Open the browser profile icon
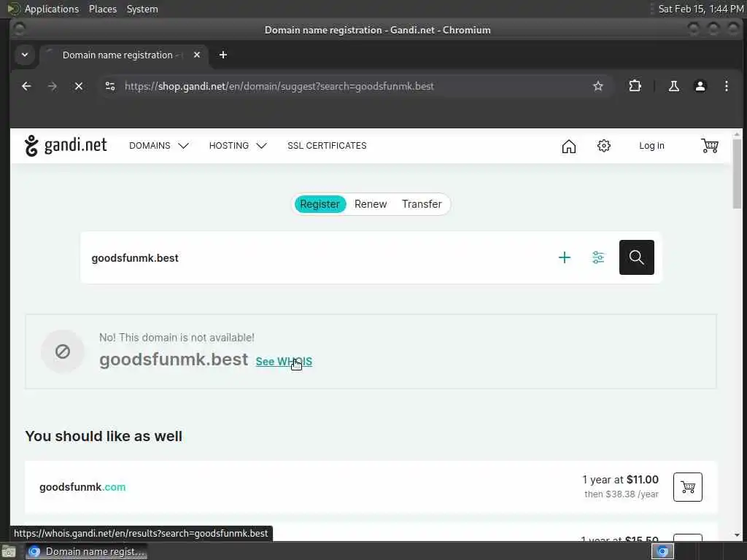The image size is (747, 560). coord(700,86)
